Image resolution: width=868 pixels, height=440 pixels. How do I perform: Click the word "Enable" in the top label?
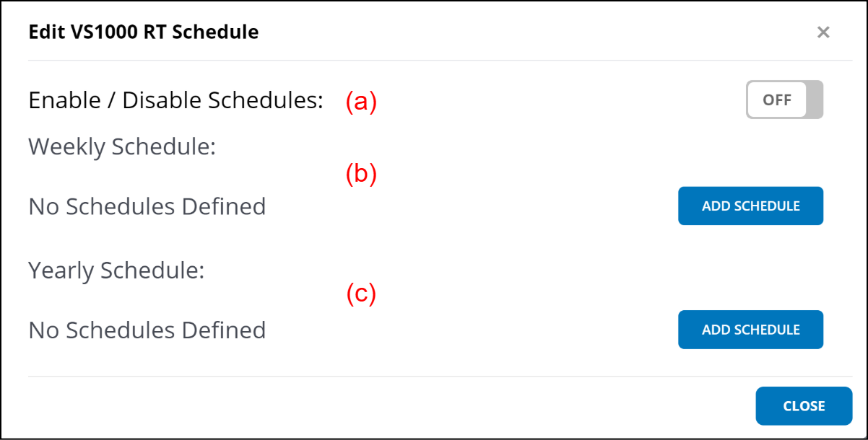coord(64,100)
